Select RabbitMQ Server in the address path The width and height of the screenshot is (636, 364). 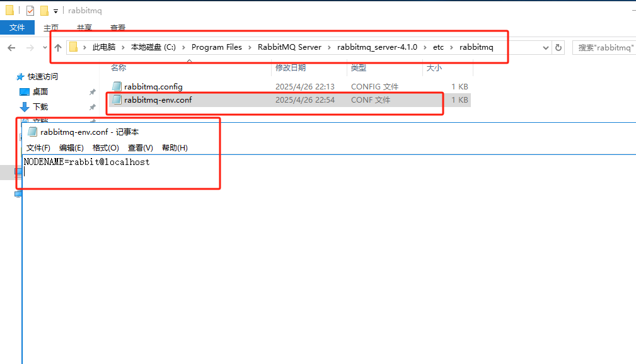point(289,47)
